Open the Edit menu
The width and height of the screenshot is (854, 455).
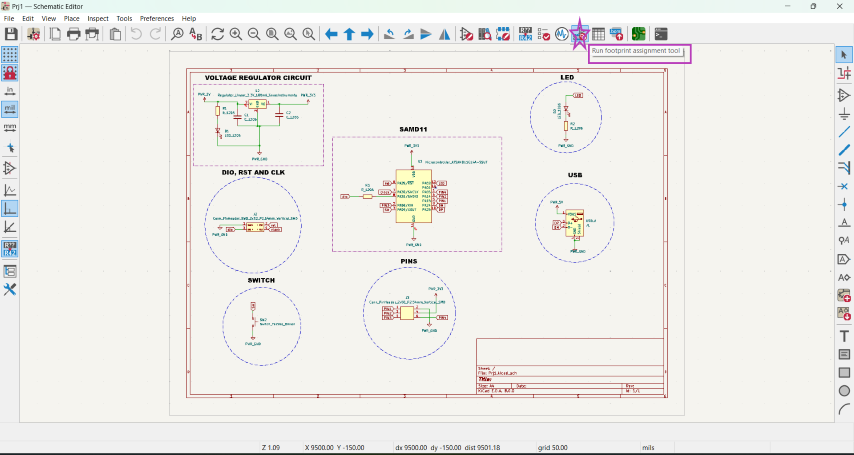(x=28, y=18)
